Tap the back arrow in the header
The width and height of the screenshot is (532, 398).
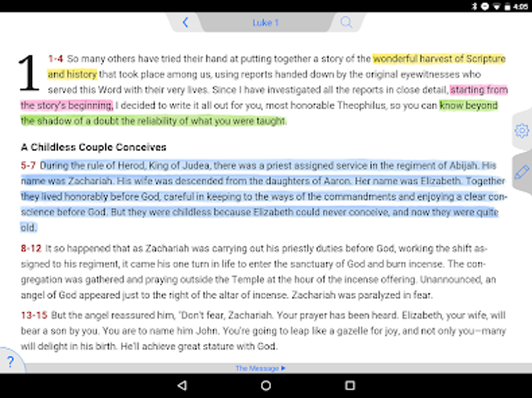(x=185, y=22)
